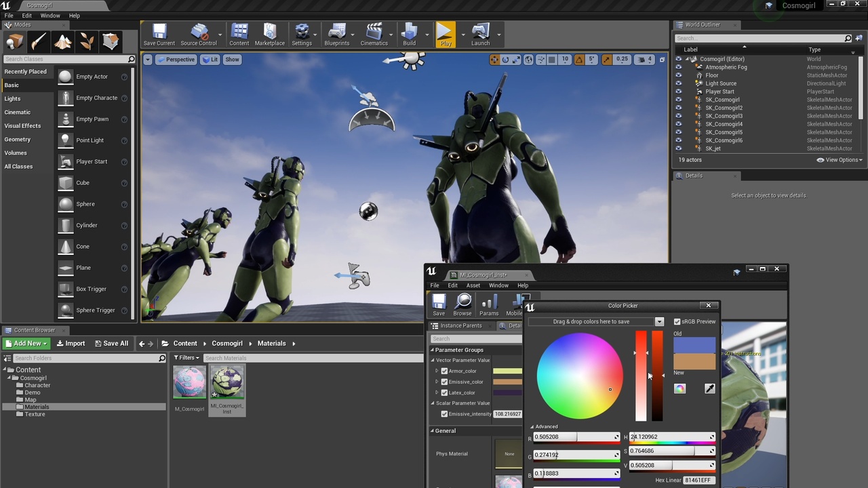Click the Import button in Content Browser
The height and width of the screenshot is (488, 868).
[x=71, y=344]
